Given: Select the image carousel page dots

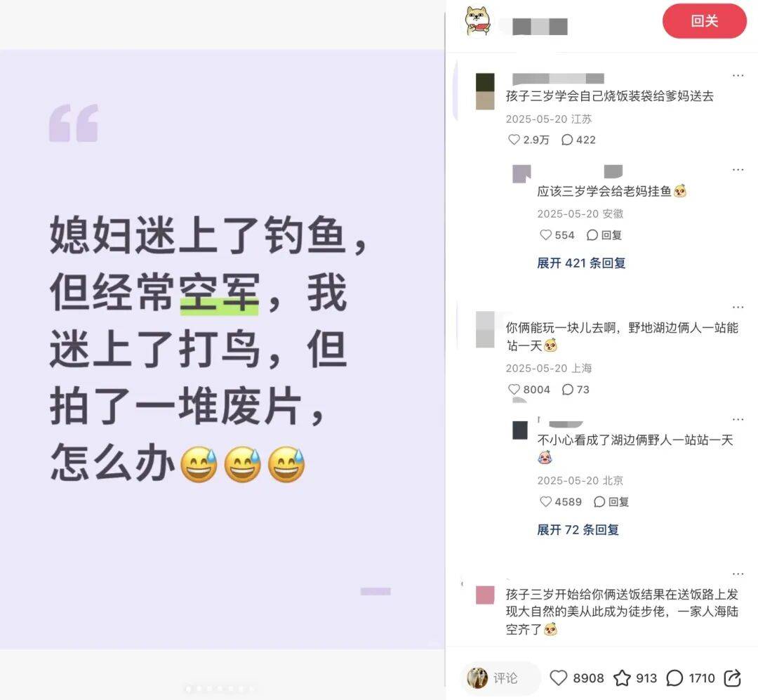Looking at the screenshot, I should pyautogui.click(x=220, y=688).
